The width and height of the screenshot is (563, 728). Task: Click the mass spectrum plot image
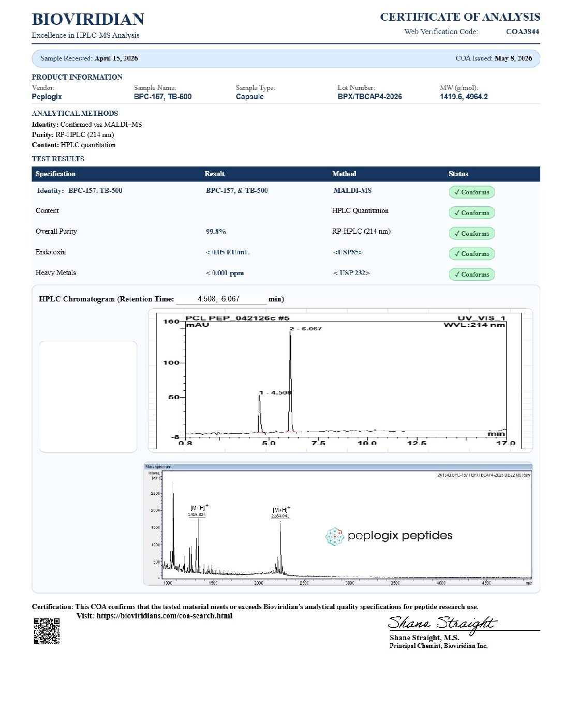(x=337, y=524)
